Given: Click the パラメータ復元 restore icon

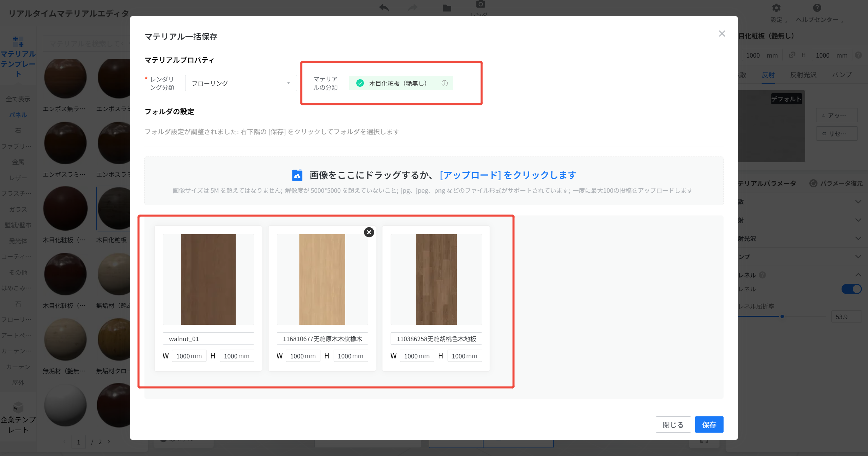Looking at the screenshot, I should (813, 183).
